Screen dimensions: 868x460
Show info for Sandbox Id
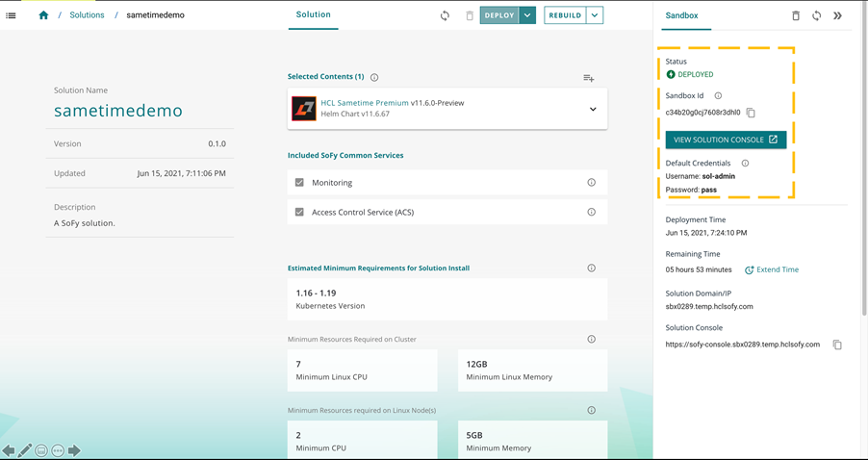pos(718,95)
